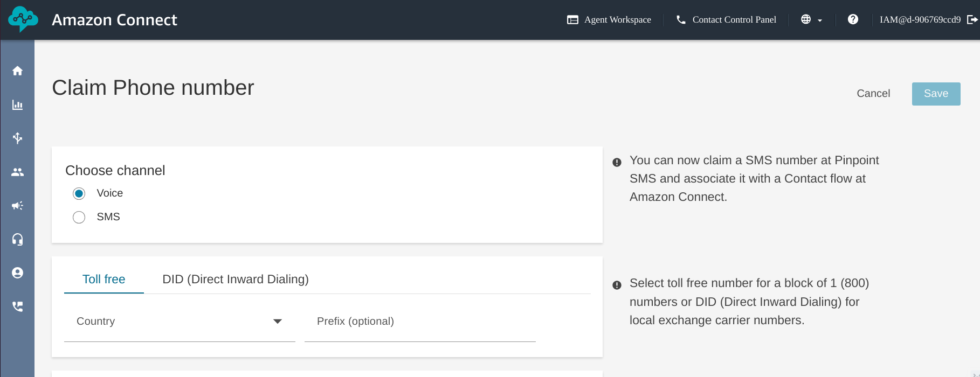Viewport: 980px width, 377px height.
Task: Open the agent profile circle sidebar icon
Action: click(18, 273)
